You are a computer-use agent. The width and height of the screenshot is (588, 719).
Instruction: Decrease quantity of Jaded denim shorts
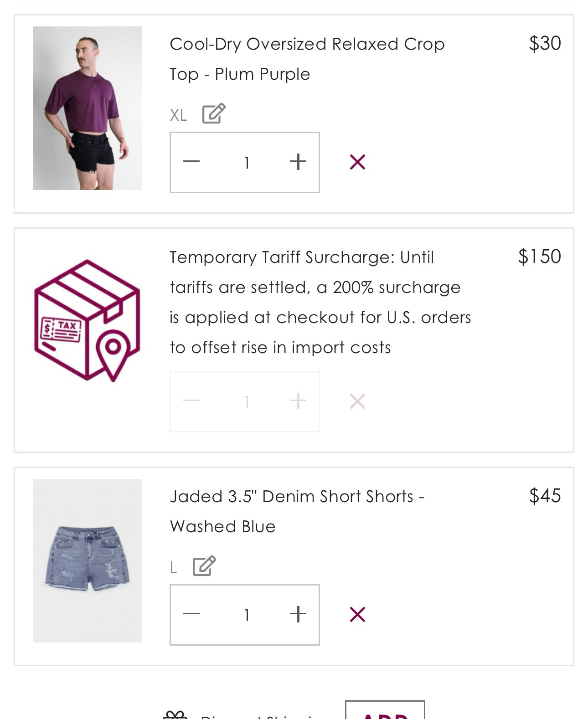click(191, 614)
